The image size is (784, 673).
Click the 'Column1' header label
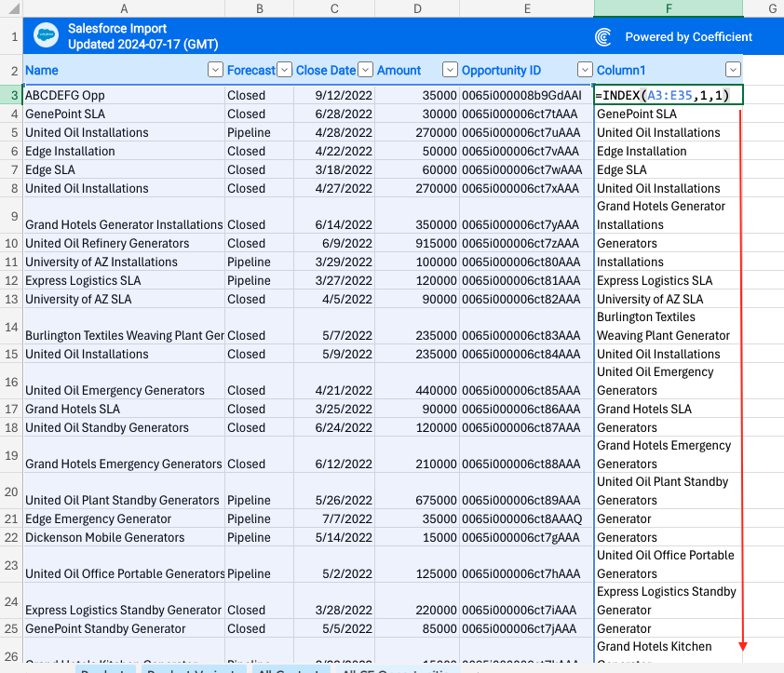tap(621, 71)
